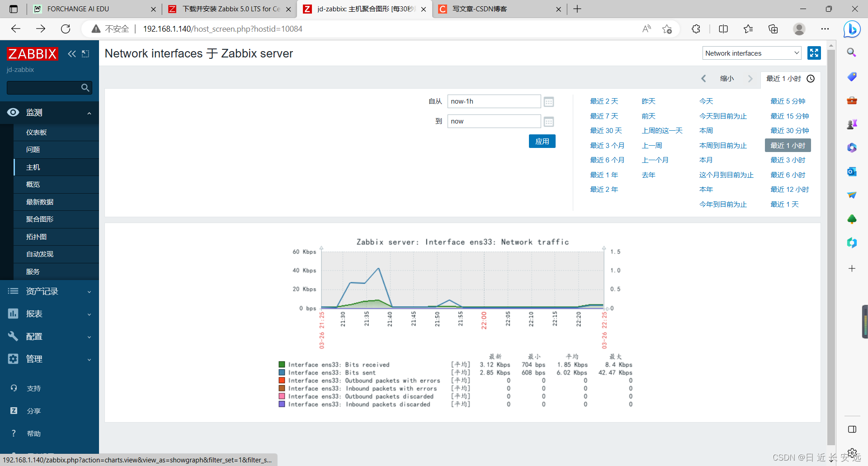Collapse the Zabbix sidebar with double-chevron icon
This screenshot has height=466, width=868.
(72, 54)
